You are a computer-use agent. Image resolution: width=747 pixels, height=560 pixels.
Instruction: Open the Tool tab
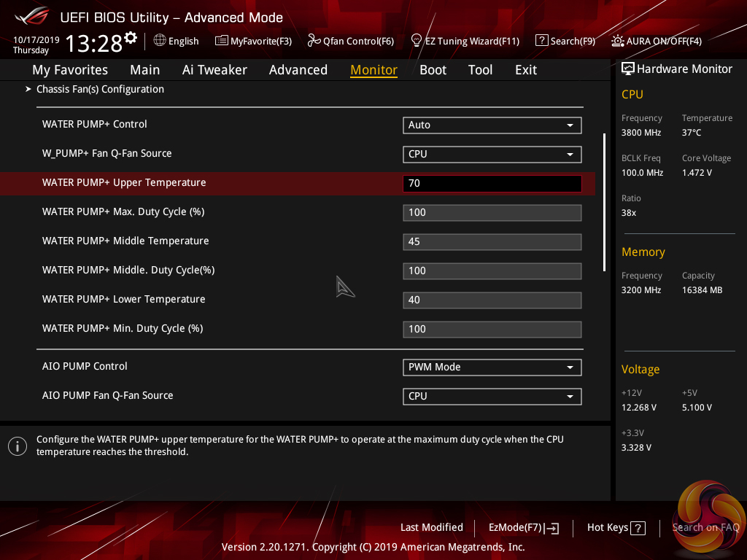[x=480, y=70]
